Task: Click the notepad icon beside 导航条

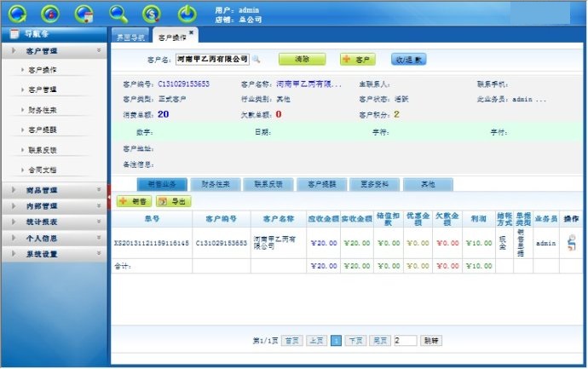Action: pyautogui.click(x=14, y=34)
